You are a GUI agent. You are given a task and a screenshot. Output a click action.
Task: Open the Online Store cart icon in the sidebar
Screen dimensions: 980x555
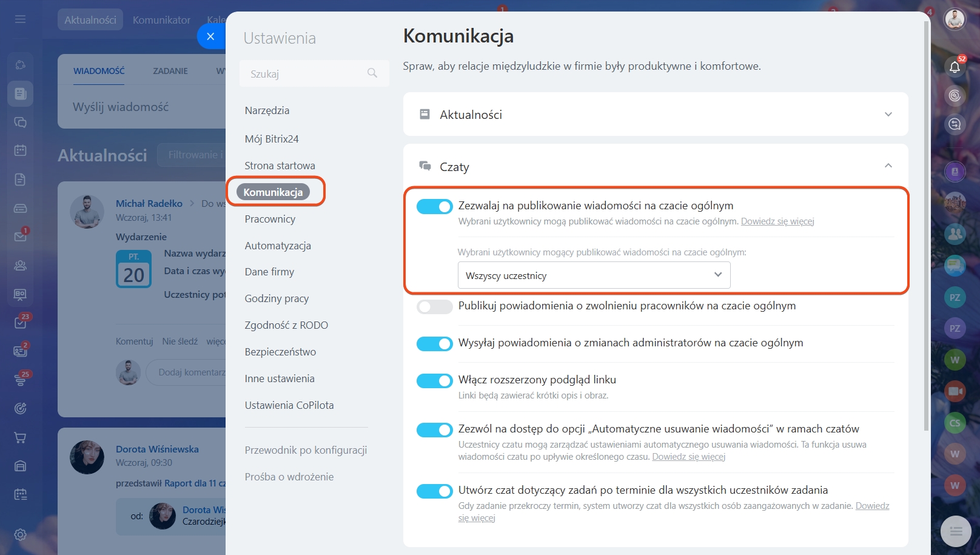click(x=20, y=437)
